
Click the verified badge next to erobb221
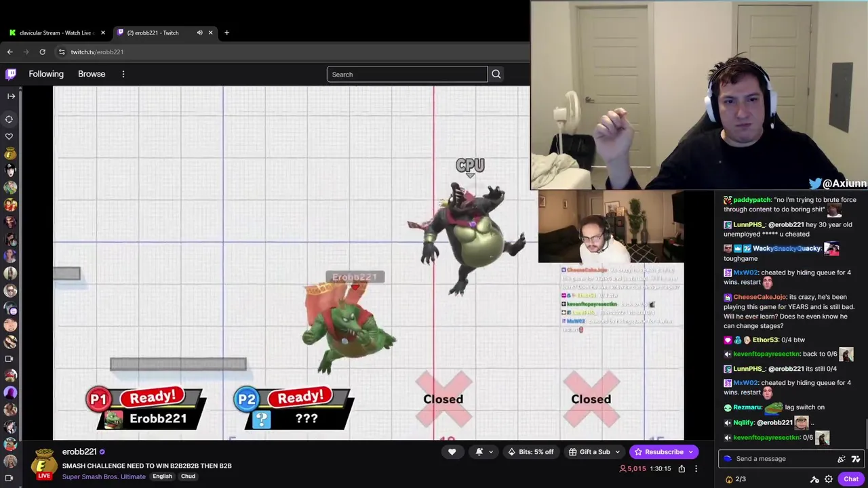[102, 452]
